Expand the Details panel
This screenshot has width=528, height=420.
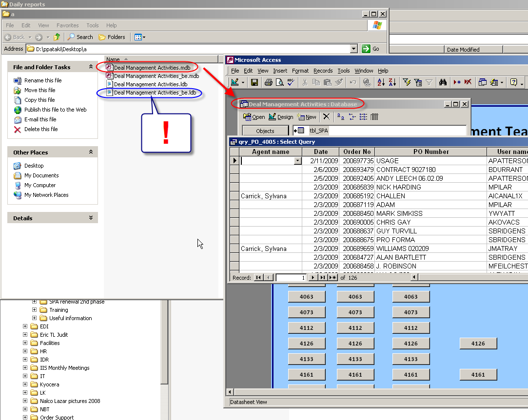click(x=91, y=218)
